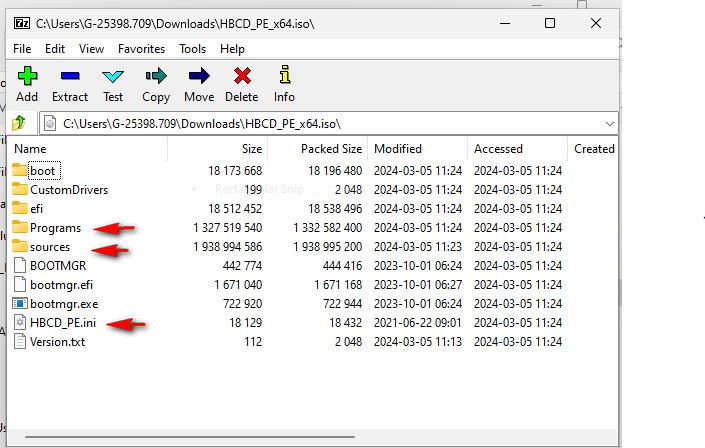Click the CustomDrivers folder icon
Screen dimensions: 705x448
20,189
